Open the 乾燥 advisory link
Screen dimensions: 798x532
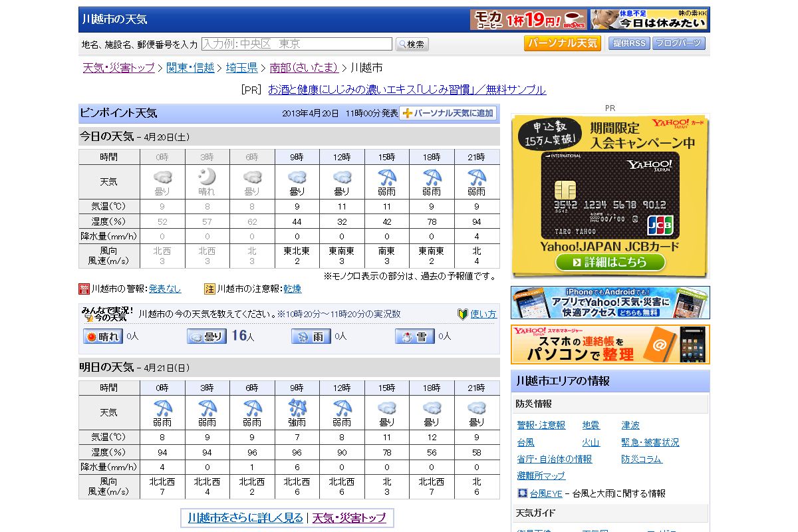(293, 289)
